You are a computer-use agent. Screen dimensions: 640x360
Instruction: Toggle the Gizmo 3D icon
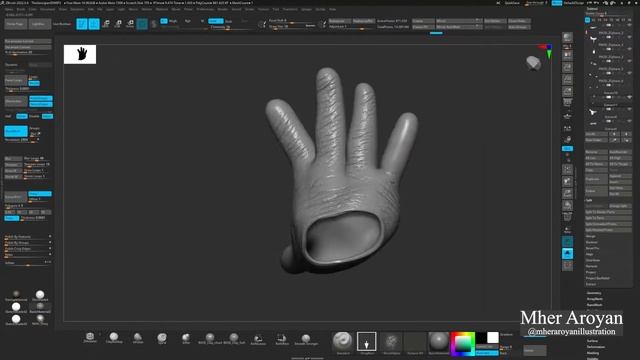[142, 24]
